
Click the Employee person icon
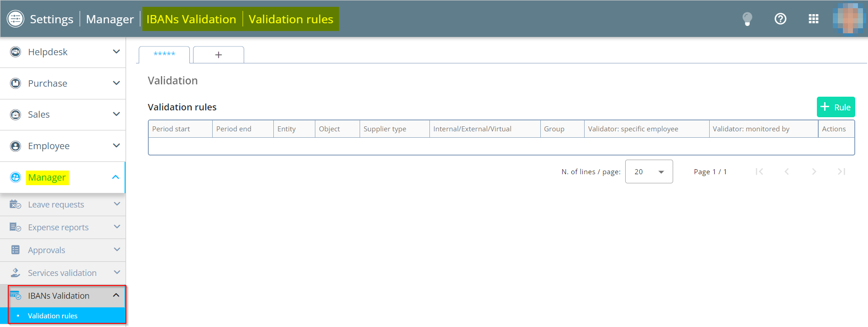click(16, 146)
